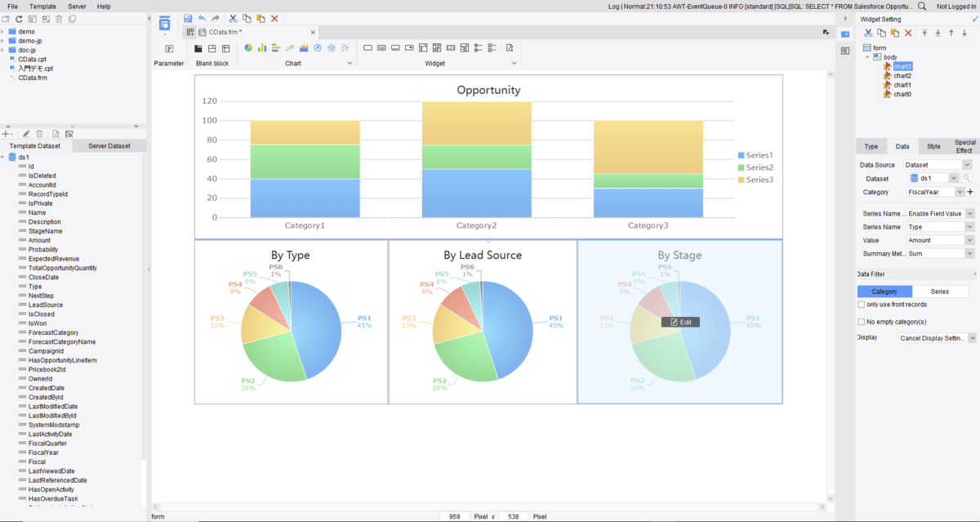Collapse the body node in widget tree
Image resolution: width=980 pixels, height=522 pixels.
tap(867, 57)
